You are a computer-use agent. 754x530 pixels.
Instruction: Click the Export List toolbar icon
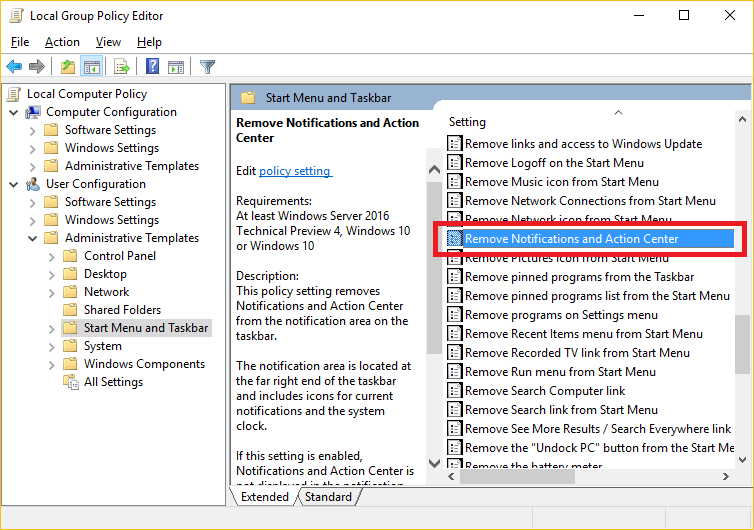(122, 66)
